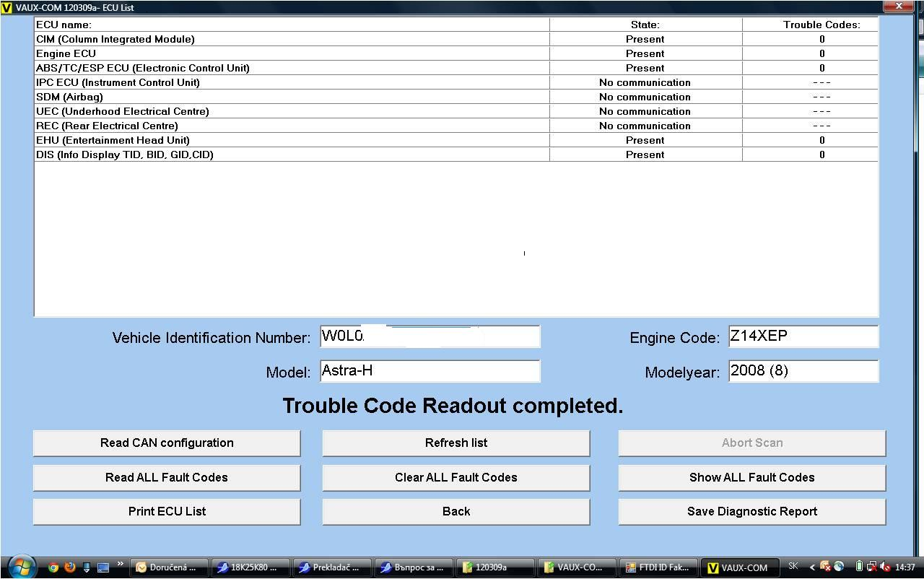Click Save Diagnostic Report button

751,512
